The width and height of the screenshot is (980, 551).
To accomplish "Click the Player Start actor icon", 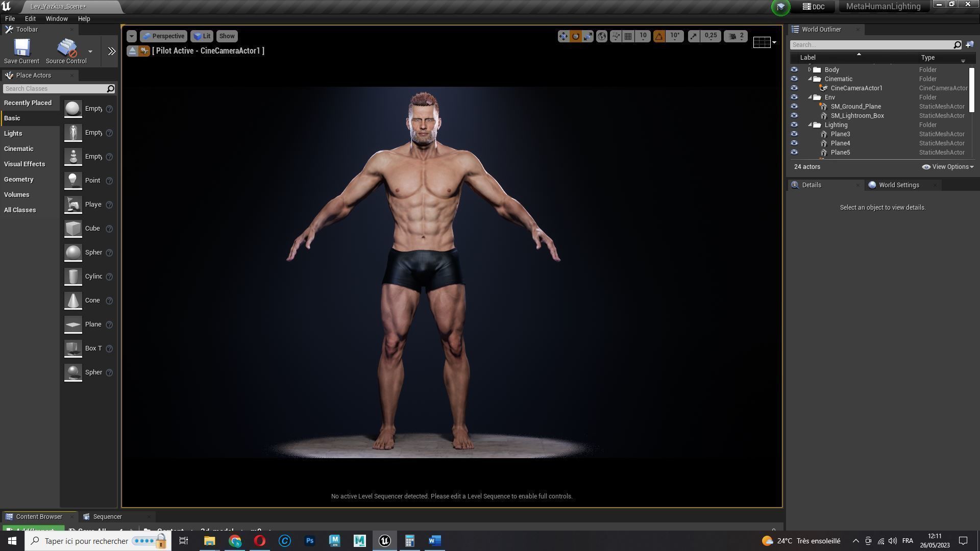I will (73, 205).
